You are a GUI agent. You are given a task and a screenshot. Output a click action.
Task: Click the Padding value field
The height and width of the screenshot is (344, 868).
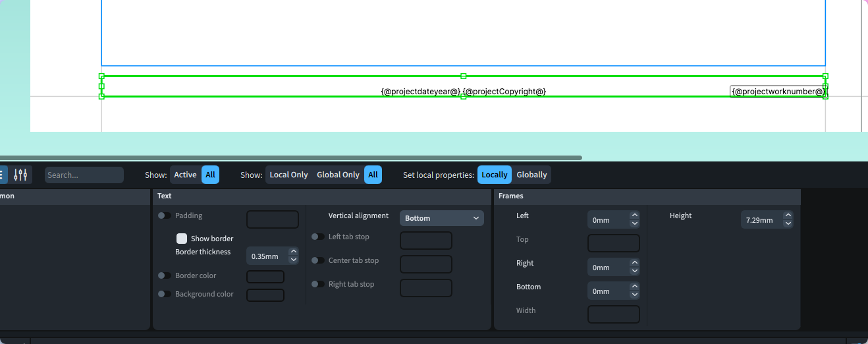click(273, 219)
